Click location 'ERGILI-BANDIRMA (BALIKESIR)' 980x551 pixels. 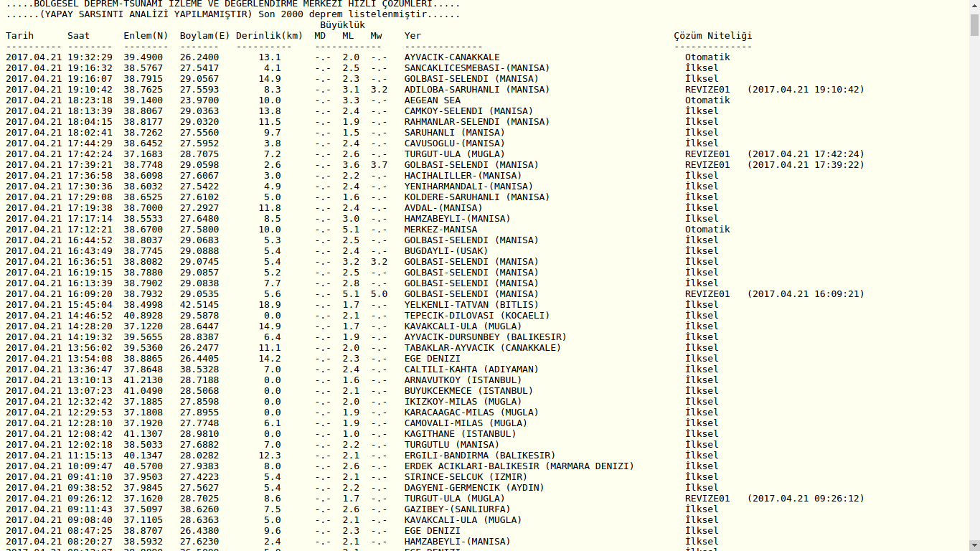[480, 456]
